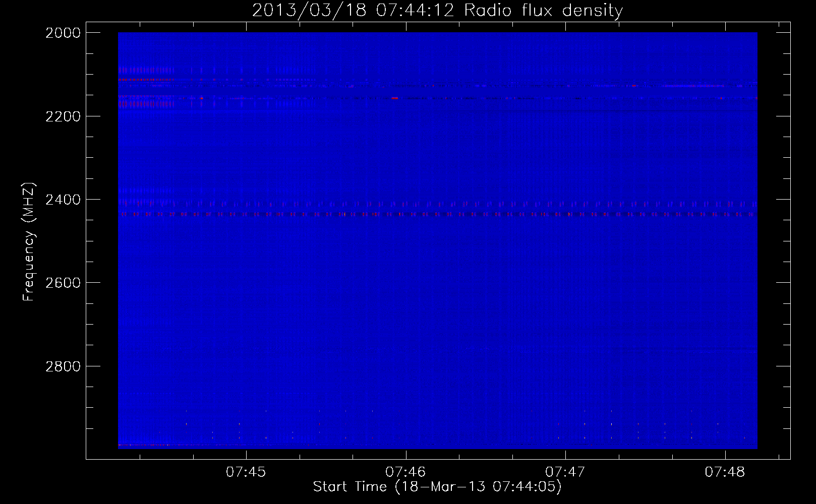Click the 2200 frequency tick label
The height and width of the screenshot is (504, 816).
pyautogui.click(x=63, y=116)
